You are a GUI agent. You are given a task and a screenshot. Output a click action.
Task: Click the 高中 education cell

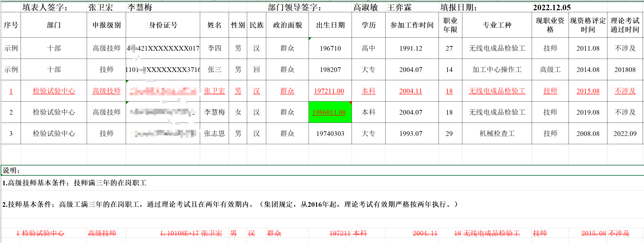[x=368, y=48]
